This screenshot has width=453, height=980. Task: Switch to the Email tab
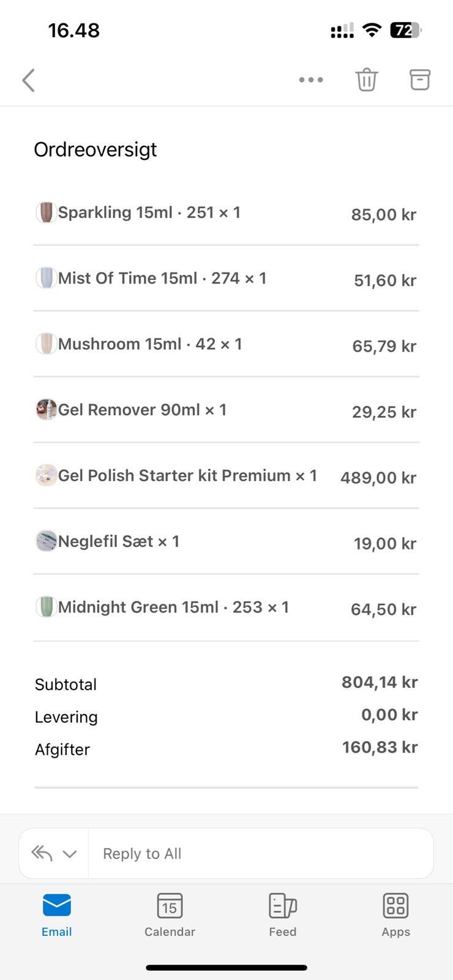click(56, 915)
